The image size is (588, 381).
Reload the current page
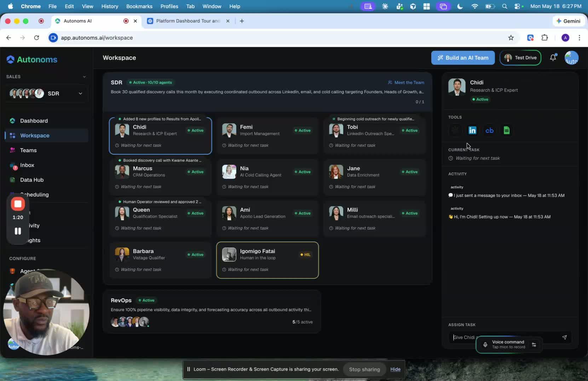coord(36,38)
